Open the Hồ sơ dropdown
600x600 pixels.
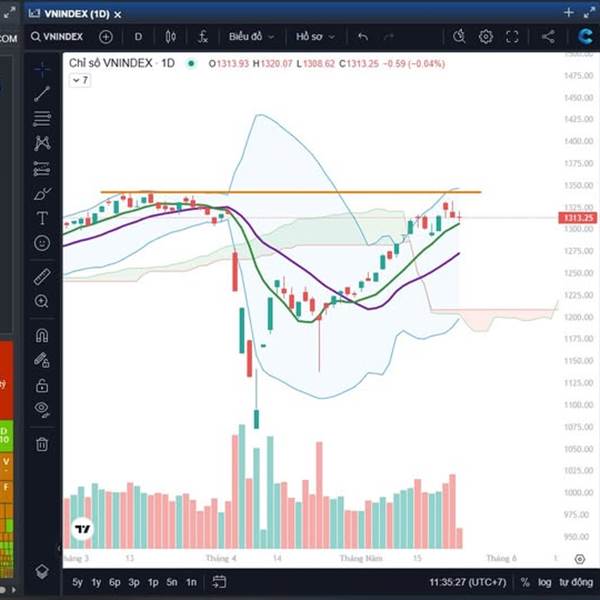tap(316, 37)
